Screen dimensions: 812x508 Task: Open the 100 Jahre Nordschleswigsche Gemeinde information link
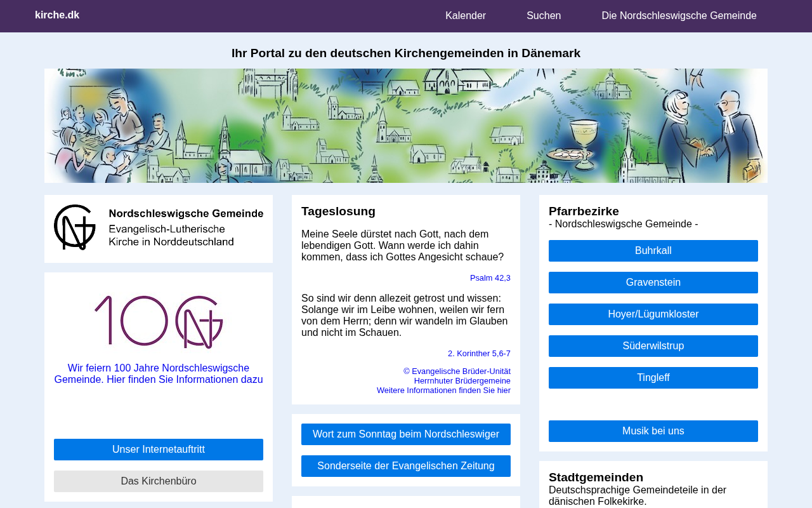(159, 374)
